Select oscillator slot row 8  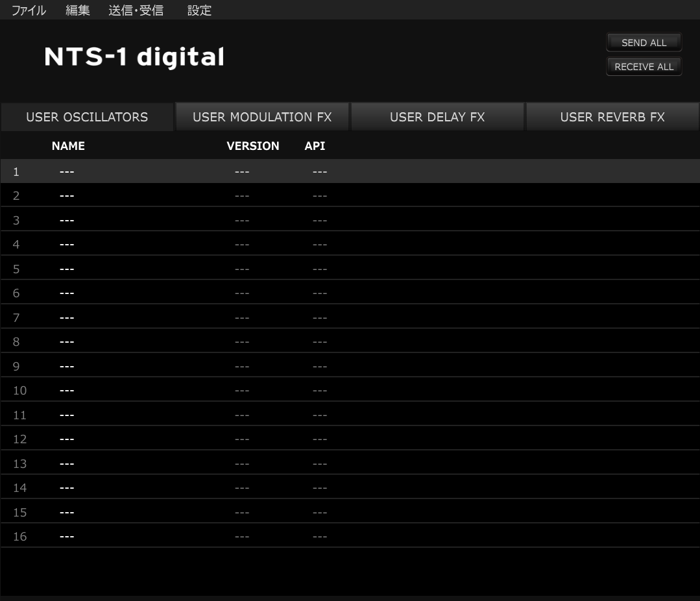(350, 341)
